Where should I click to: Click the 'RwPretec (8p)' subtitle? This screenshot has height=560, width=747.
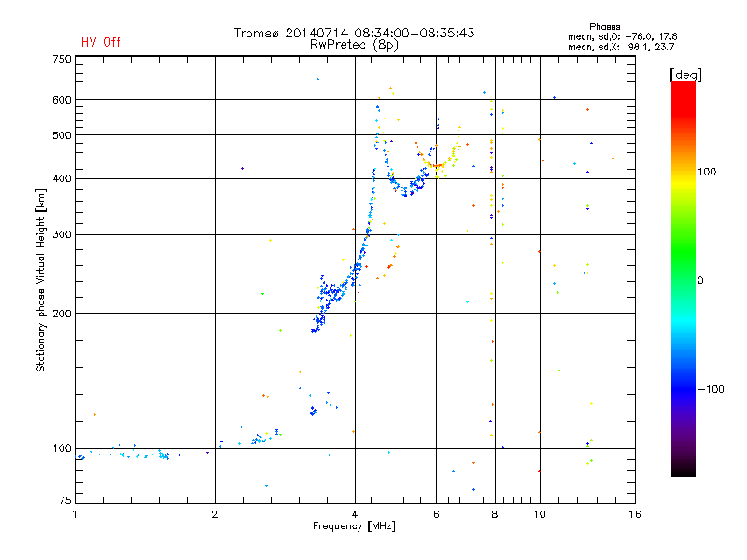pyautogui.click(x=354, y=45)
